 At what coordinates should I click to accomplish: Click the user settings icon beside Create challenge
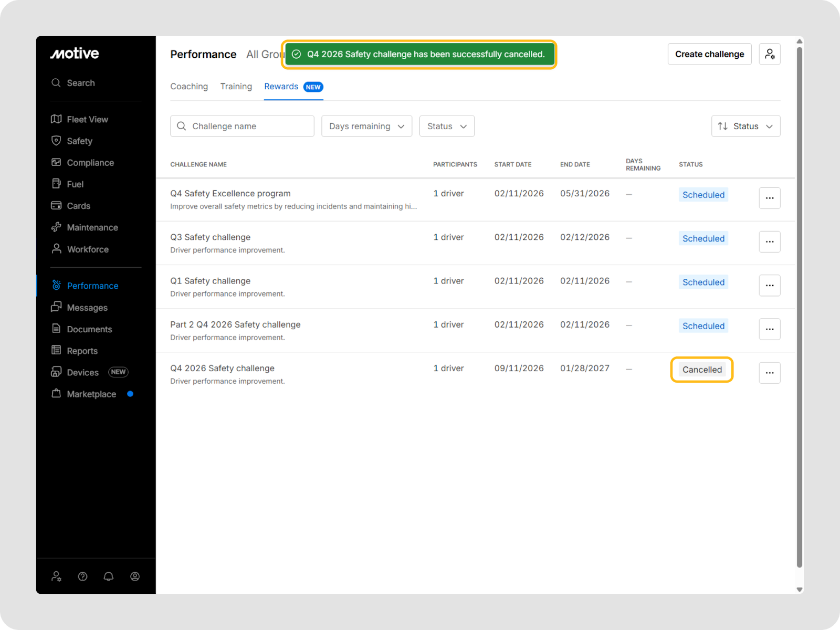(x=769, y=54)
